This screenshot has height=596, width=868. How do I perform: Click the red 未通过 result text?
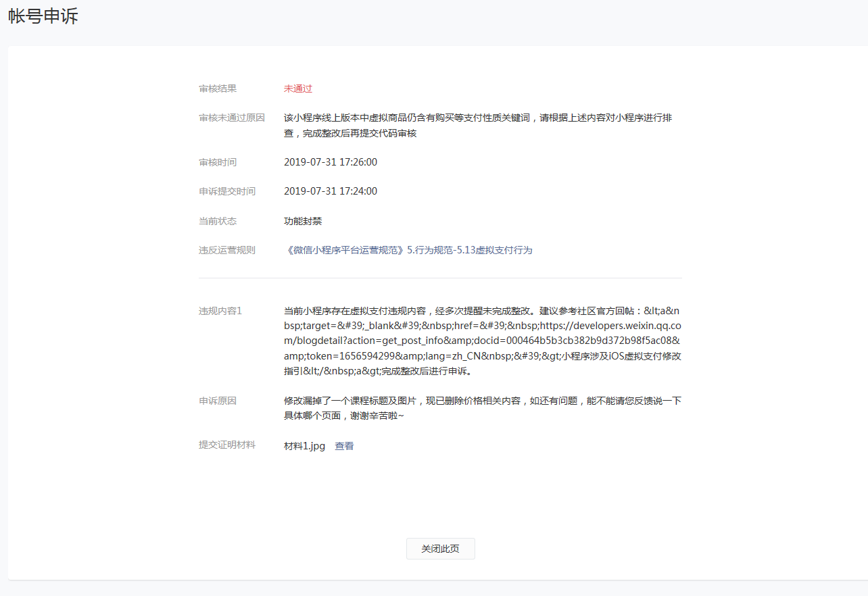coord(298,89)
